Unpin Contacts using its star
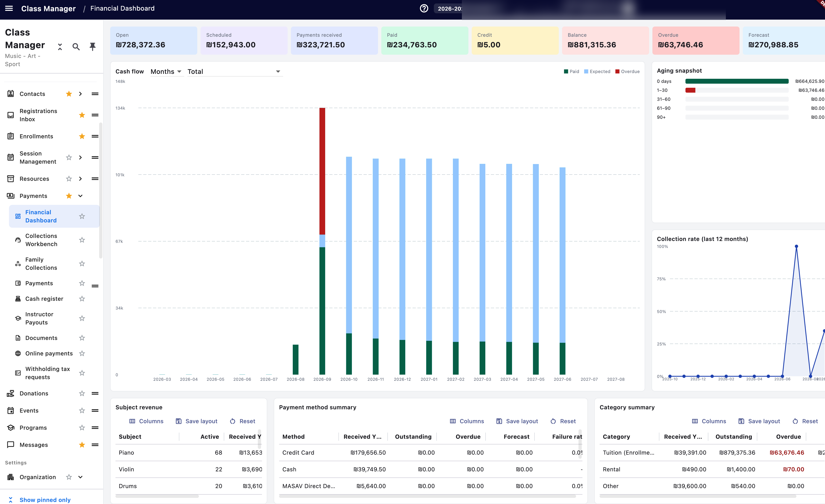Image resolution: width=825 pixels, height=504 pixels. [69, 94]
